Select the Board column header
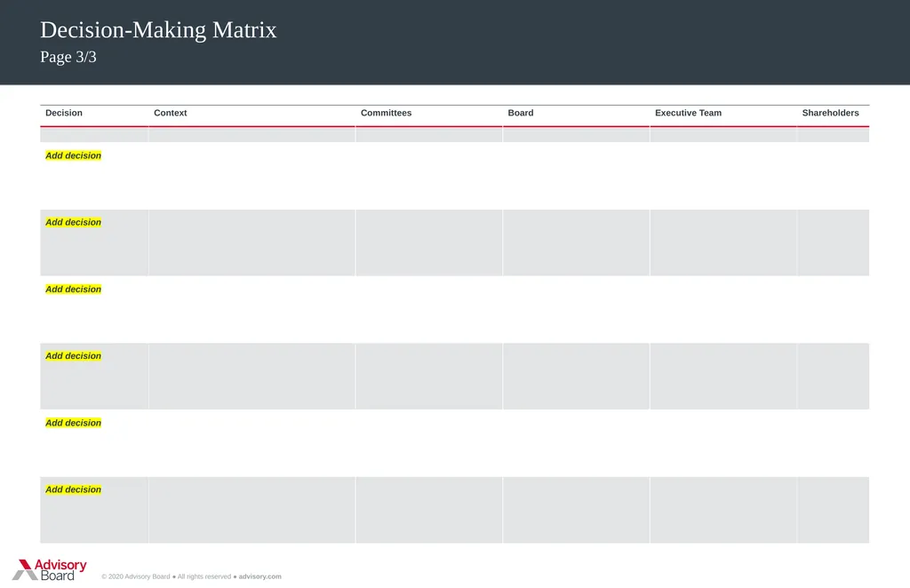This screenshot has width=910, height=588. (521, 113)
